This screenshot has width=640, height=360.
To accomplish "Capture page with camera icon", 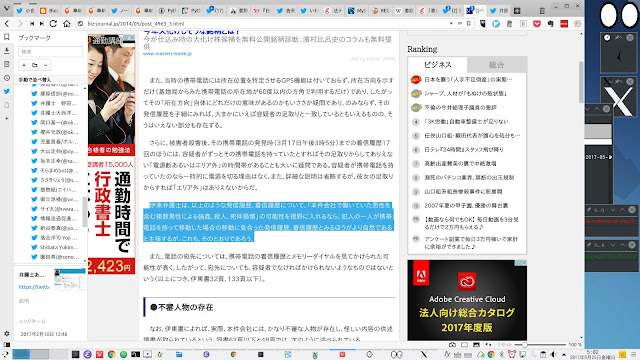I will [452, 345].
